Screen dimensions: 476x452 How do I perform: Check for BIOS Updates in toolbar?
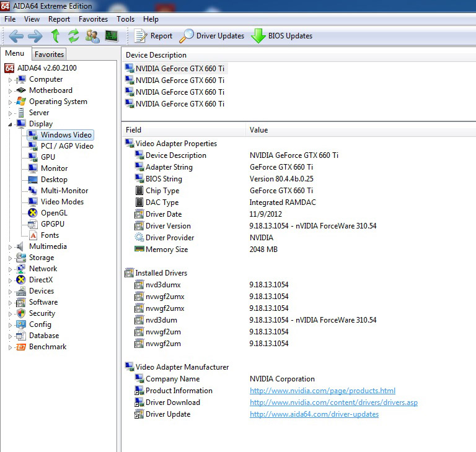click(x=282, y=36)
